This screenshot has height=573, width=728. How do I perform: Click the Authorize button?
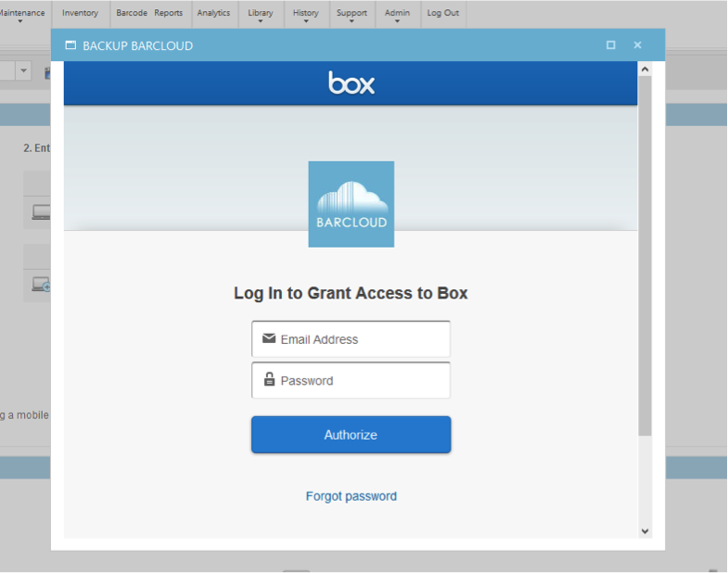tap(351, 435)
